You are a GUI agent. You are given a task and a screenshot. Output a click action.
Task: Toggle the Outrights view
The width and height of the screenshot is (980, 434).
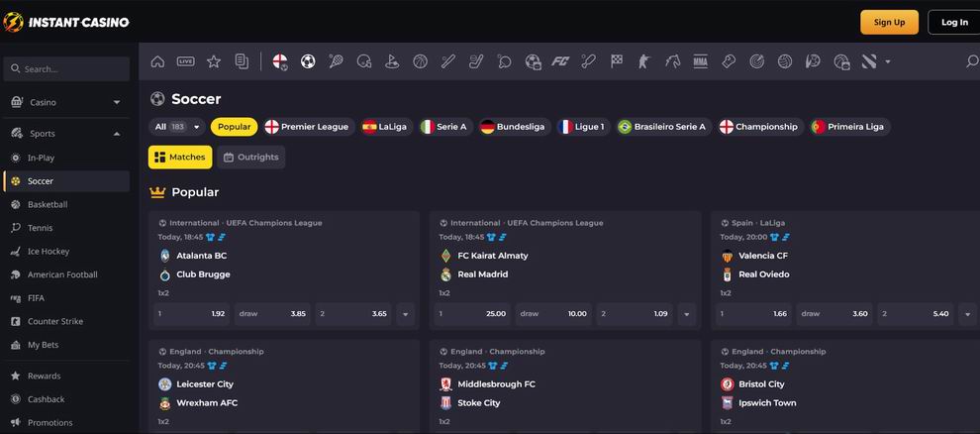[251, 158]
